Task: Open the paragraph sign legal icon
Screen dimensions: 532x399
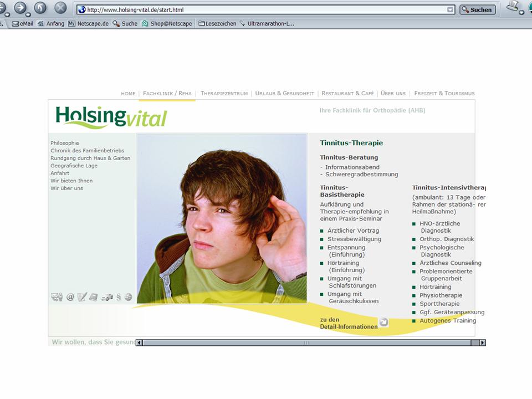Action: point(119,297)
